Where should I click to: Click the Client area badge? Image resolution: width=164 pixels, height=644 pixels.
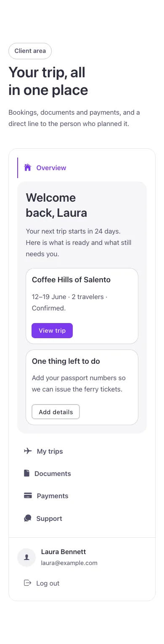point(30,51)
